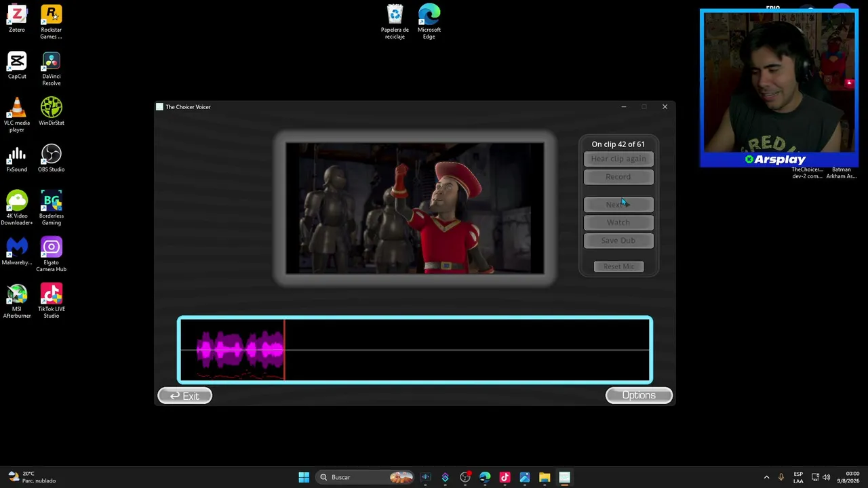Launch Rockstar Games from the desktop
868x488 pixels.
pos(51,22)
